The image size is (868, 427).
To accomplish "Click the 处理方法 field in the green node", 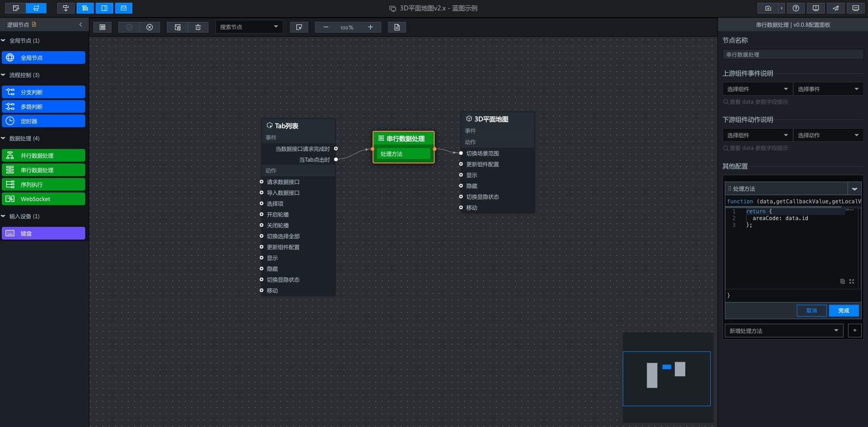I will pyautogui.click(x=403, y=154).
